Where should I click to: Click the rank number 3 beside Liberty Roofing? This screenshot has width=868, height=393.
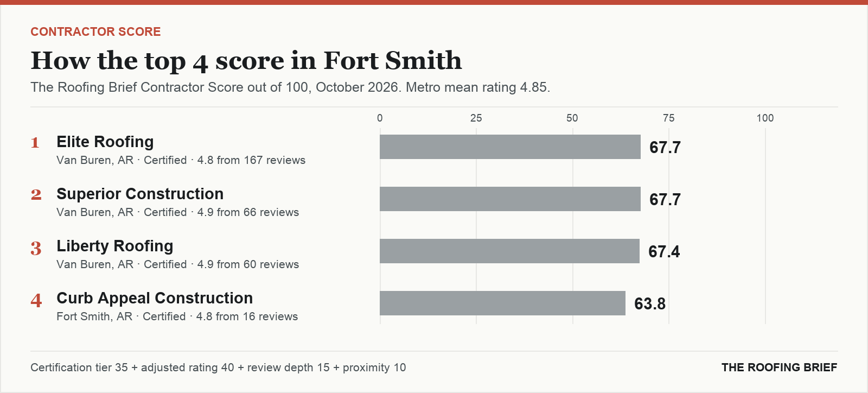pos(36,248)
